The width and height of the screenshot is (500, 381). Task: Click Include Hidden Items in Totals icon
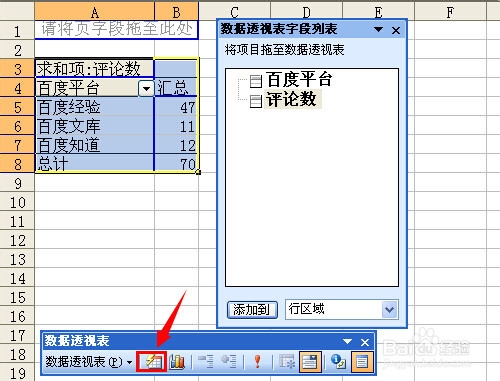click(x=287, y=361)
